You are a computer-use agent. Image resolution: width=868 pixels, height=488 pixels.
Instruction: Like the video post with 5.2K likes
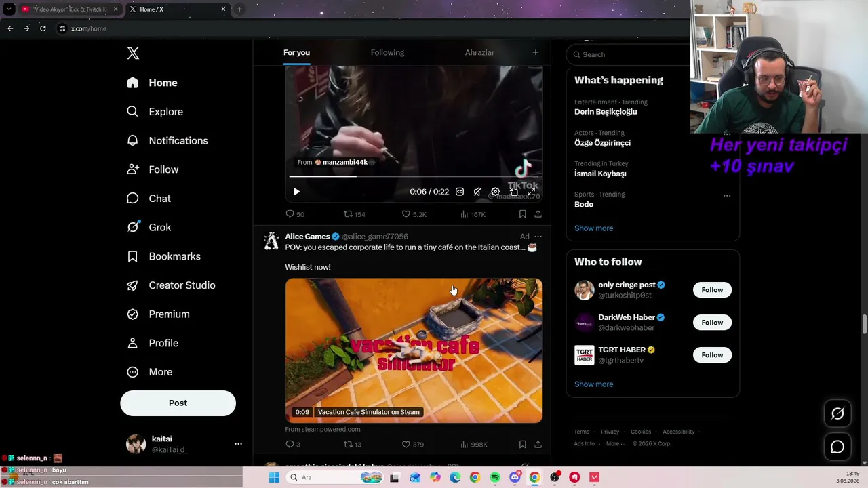(x=414, y=214)
